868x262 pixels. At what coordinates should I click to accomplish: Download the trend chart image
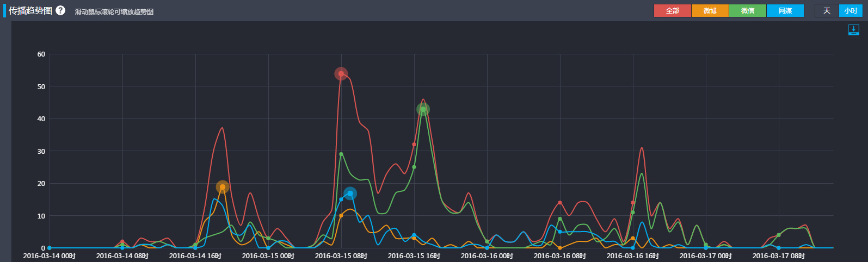853,30
